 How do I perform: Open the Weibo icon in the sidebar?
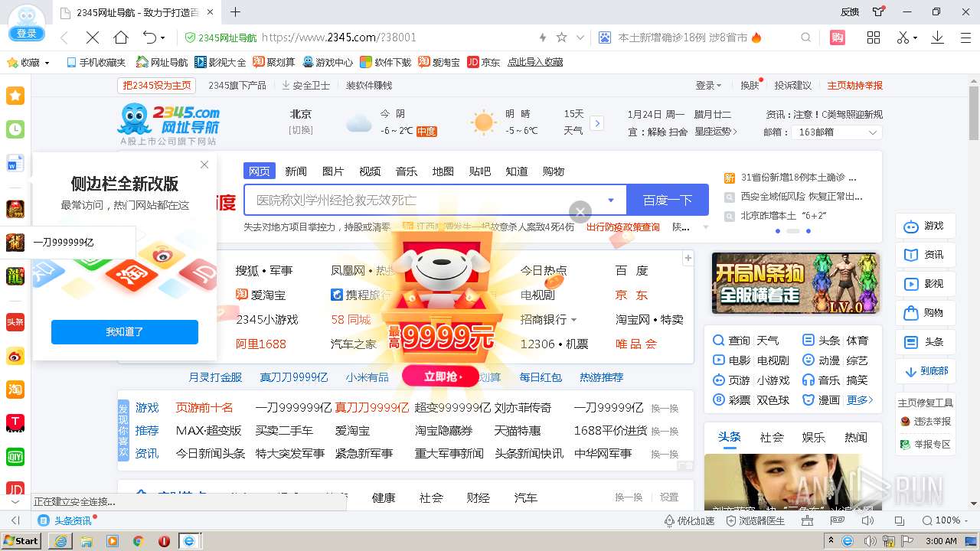pyautogui.click(x=15, y=356)
